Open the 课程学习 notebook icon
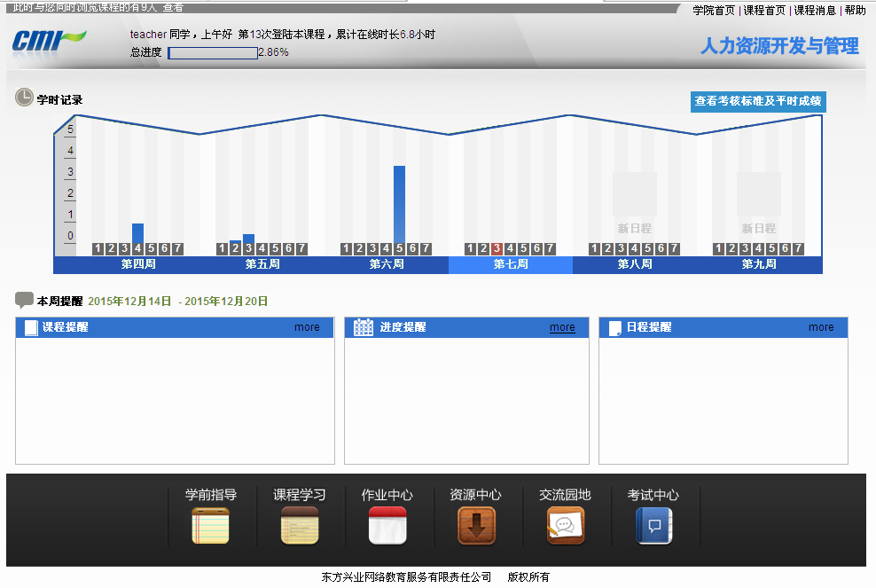876x588 pixels. tap(300, 525)
